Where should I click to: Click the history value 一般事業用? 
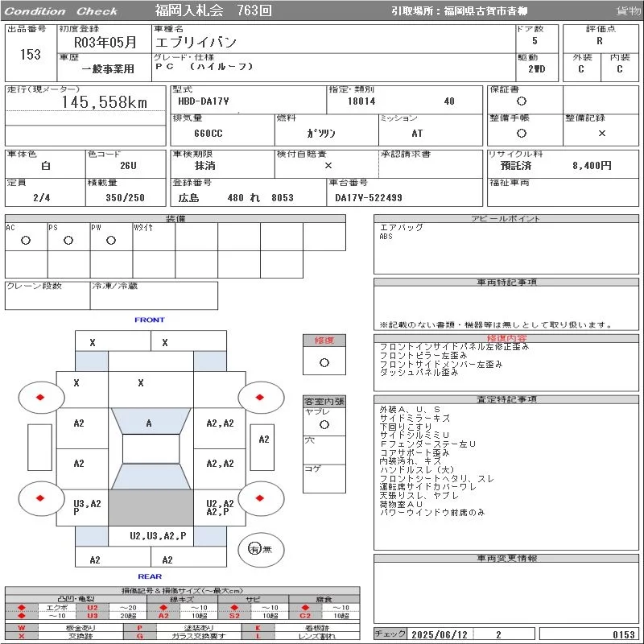click(108, 68)
